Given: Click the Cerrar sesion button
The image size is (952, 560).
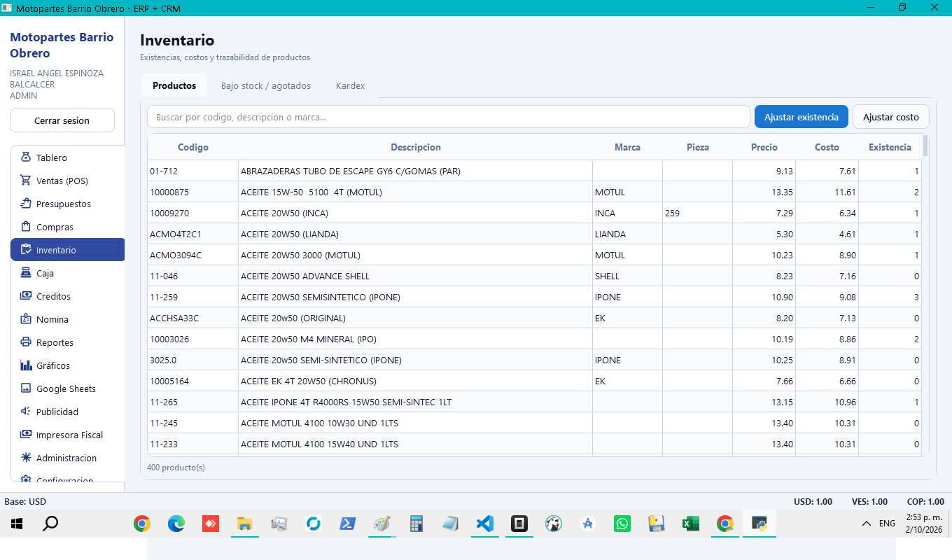Looking at the screenshot, I should point(62,120).
